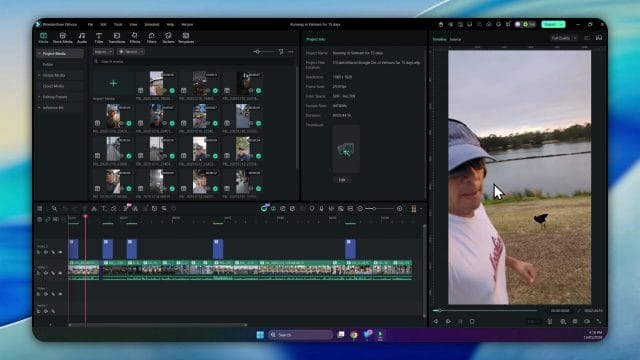Open the File menu

(90, 24)
